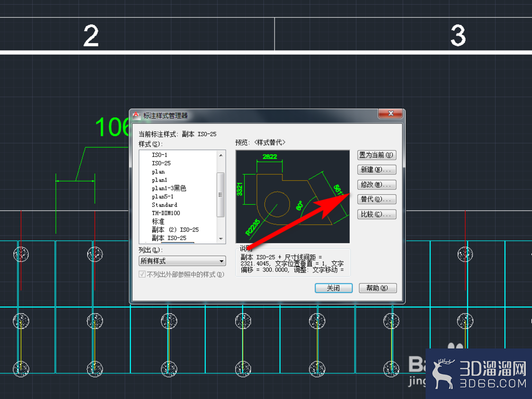
Task: Select the Standard style entry
Action: click(x=164, y=205)
